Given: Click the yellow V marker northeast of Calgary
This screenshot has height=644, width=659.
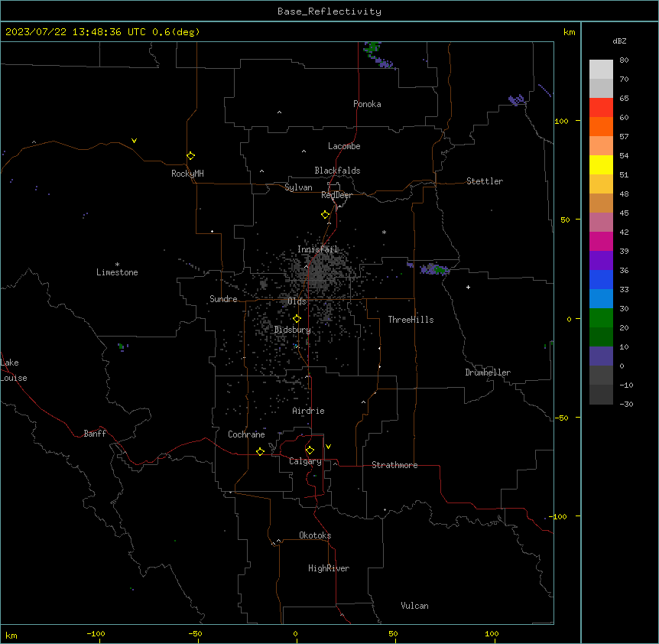Looking at the screenshot, I should click(x=328, y=447).
